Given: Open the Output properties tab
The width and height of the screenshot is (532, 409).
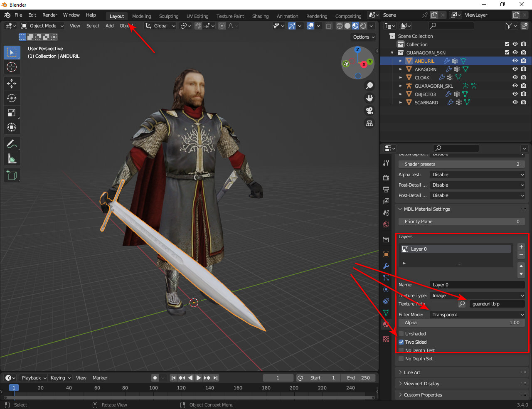Looking at the screenshot, I should 386,190.
